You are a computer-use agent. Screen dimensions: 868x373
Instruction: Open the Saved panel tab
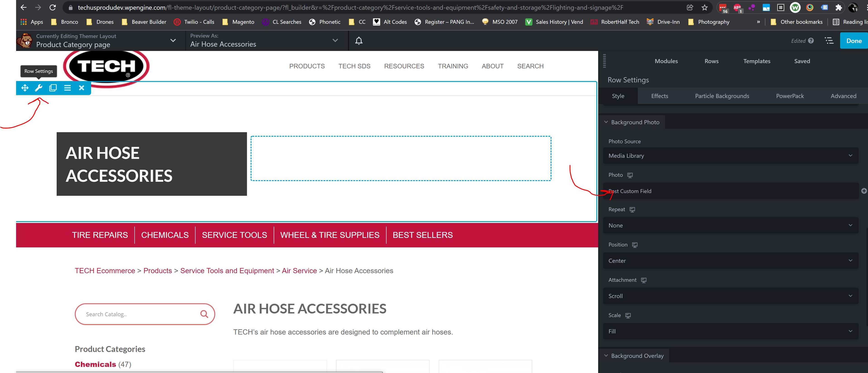pos(802,61)
